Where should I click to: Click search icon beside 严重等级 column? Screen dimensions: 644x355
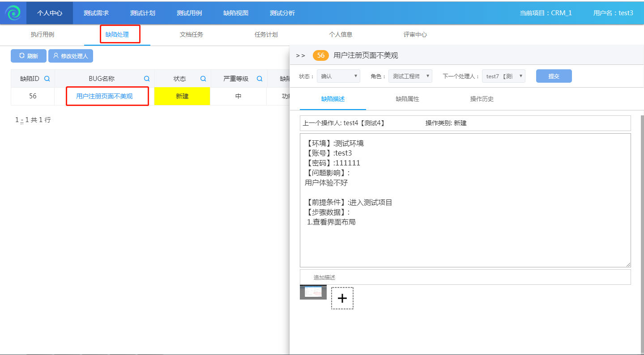pos(260,79)
